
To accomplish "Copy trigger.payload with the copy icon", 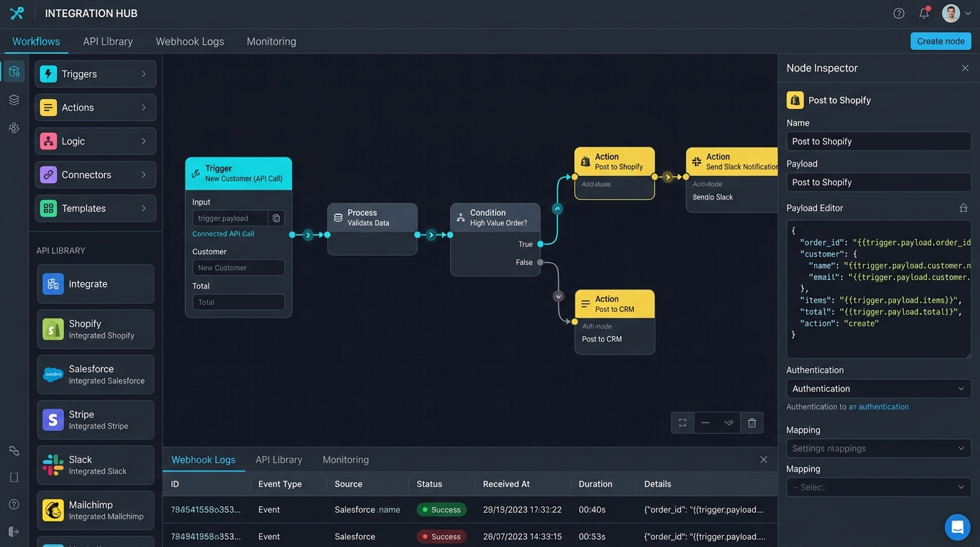I will (276, 218).
